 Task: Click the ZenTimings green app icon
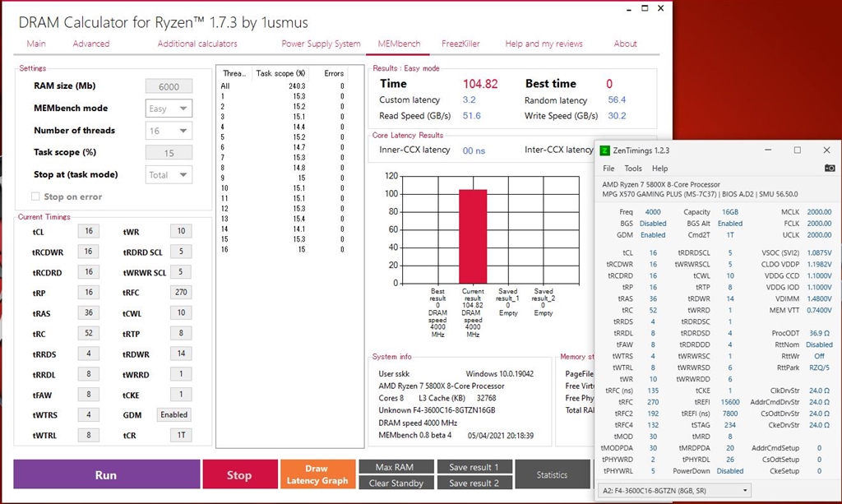(604, 150)
